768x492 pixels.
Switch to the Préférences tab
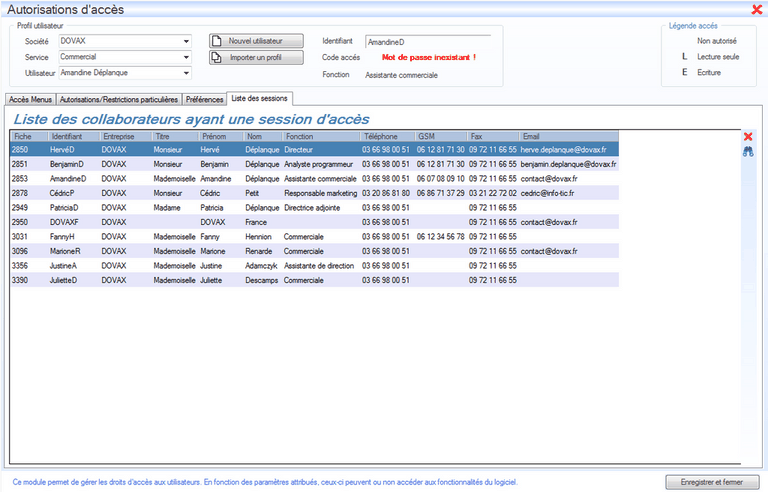[205, 99]
